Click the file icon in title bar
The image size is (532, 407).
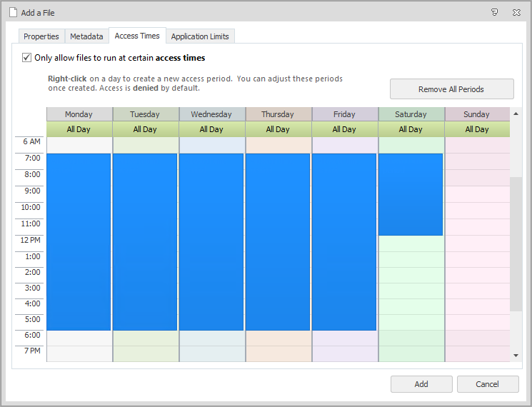(12, 12)
